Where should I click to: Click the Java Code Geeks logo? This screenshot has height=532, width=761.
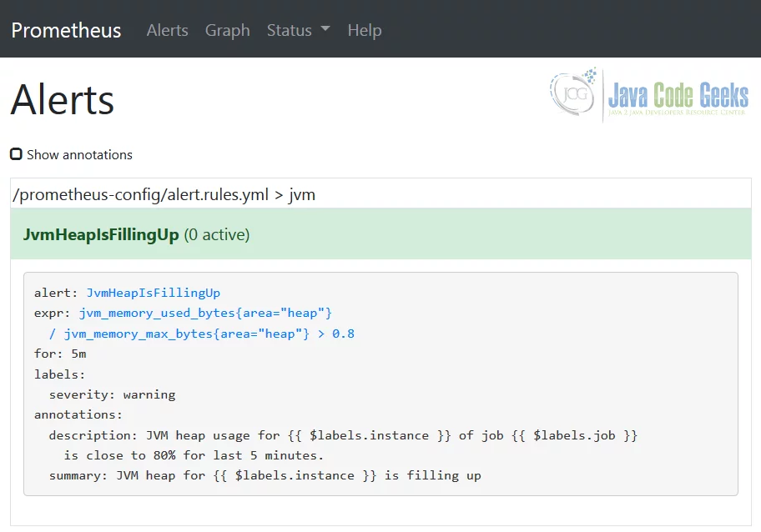point(649,94)
